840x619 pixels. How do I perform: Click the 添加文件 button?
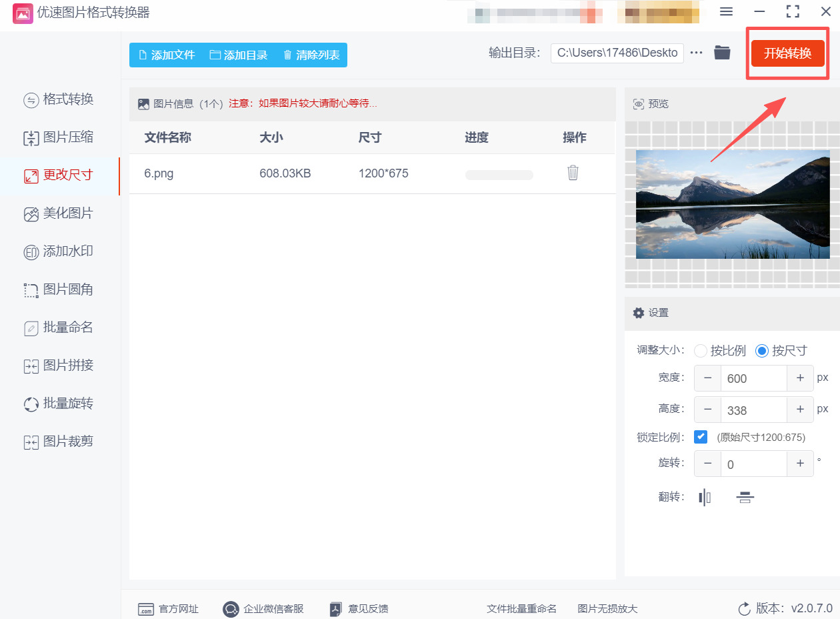tap(166, 55)
